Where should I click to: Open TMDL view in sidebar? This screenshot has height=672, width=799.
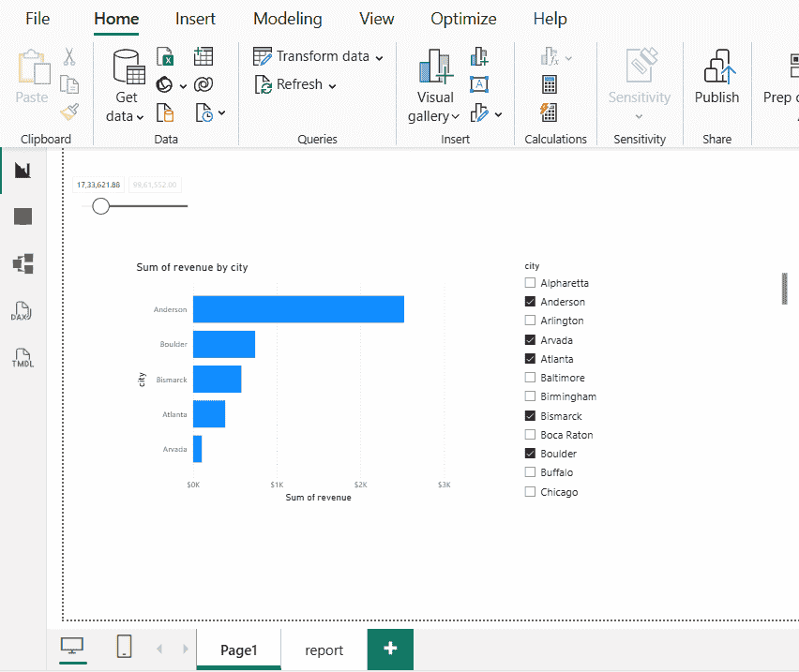(23, 358)
